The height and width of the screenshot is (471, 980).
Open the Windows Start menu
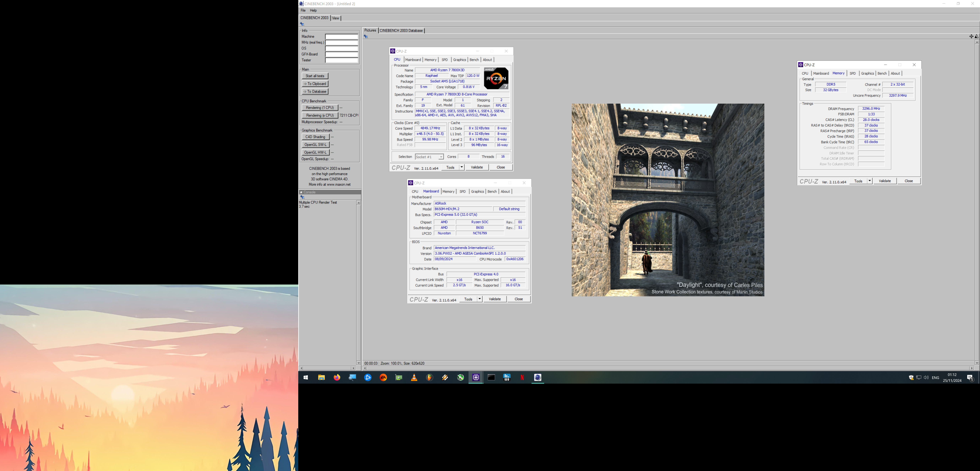306,377
